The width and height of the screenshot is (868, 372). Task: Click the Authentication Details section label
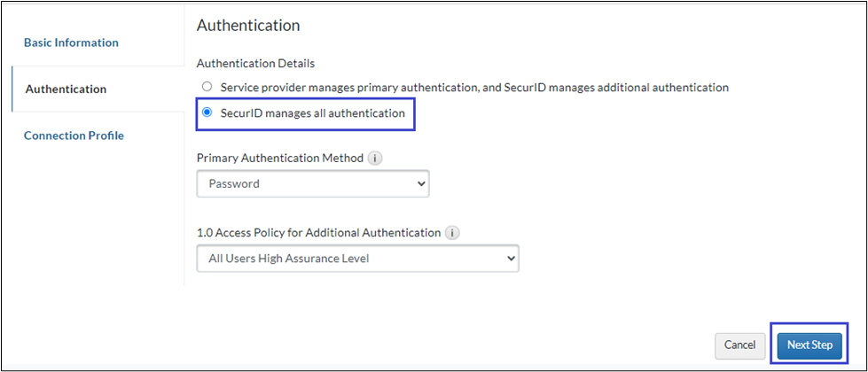click(255, 64)
